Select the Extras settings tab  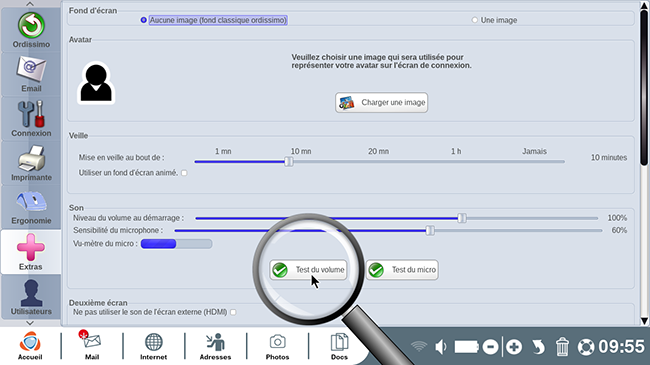pyautogui.click(x=31, y=252)
